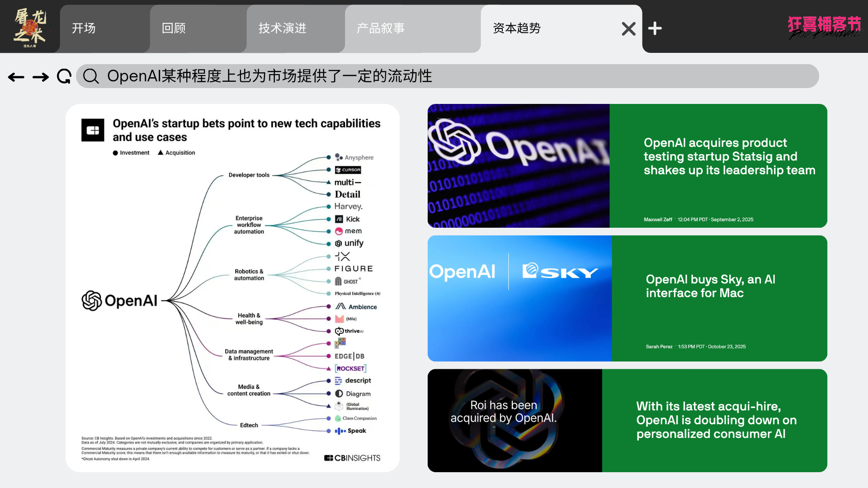The width and height of the screenshot is (868, 488).
Task: Click the pink podcast festival logo
Action: point(824,27)
